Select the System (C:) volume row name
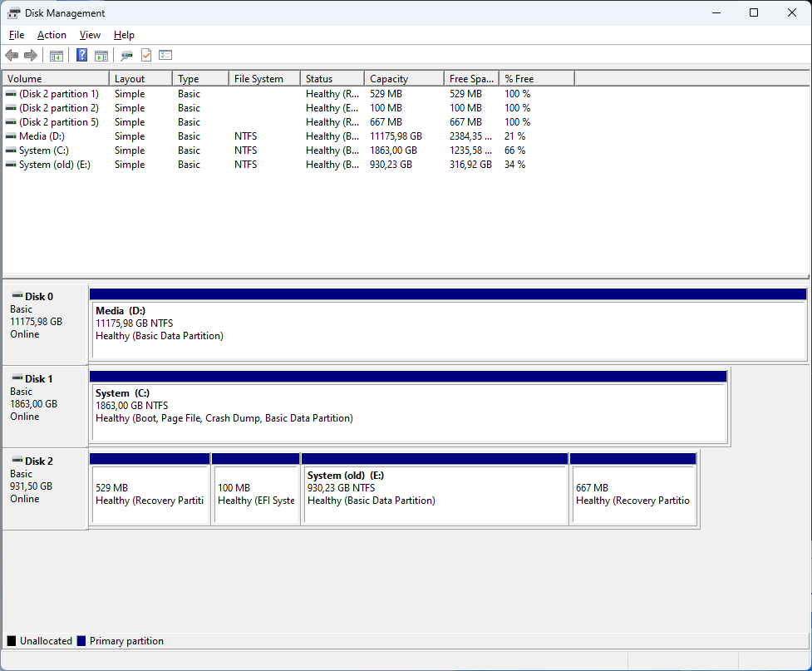The width and height of the screenshot is (812, 671). pos(44,150)
